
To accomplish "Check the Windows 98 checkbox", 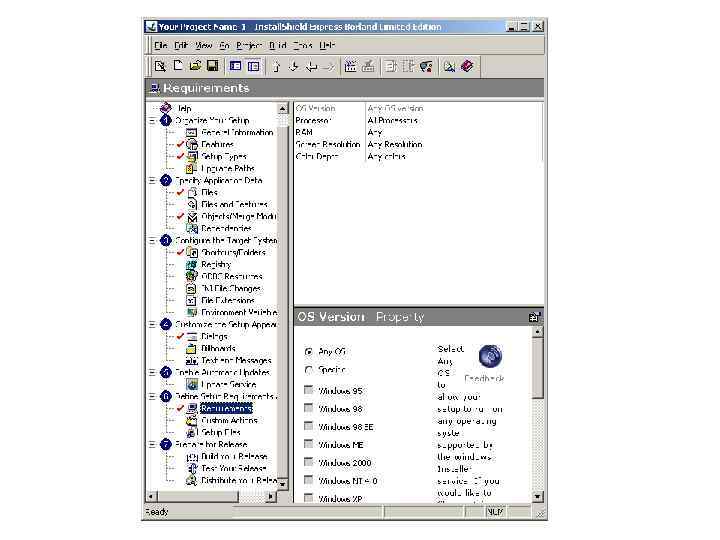I will (x=309, y=408).
